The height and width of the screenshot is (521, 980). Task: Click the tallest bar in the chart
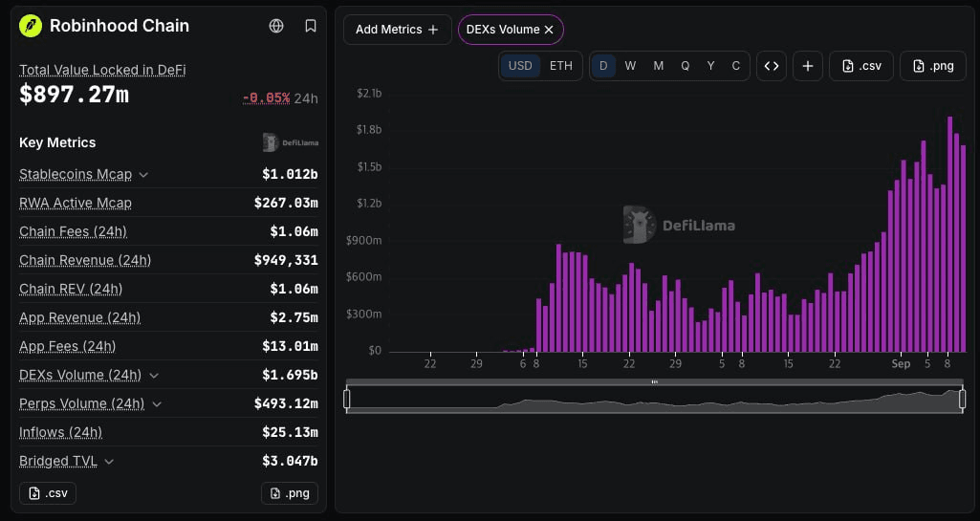950,234
